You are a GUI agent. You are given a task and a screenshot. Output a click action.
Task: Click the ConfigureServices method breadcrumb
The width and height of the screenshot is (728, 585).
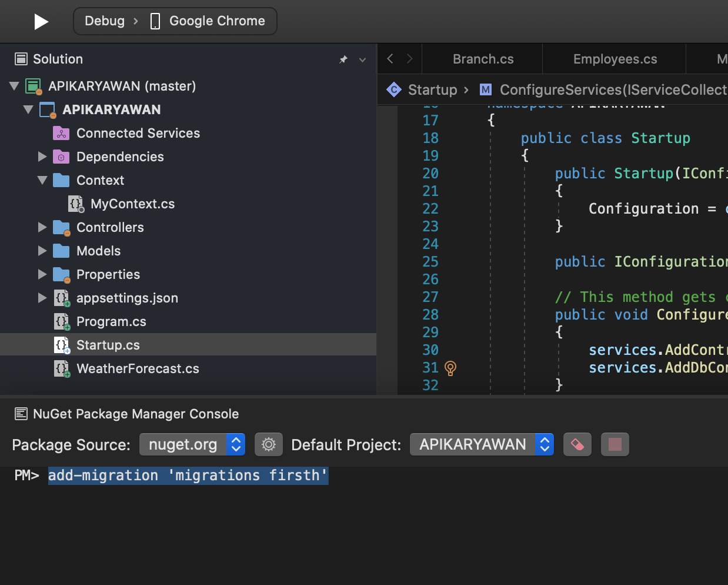(x=613, y=89)
